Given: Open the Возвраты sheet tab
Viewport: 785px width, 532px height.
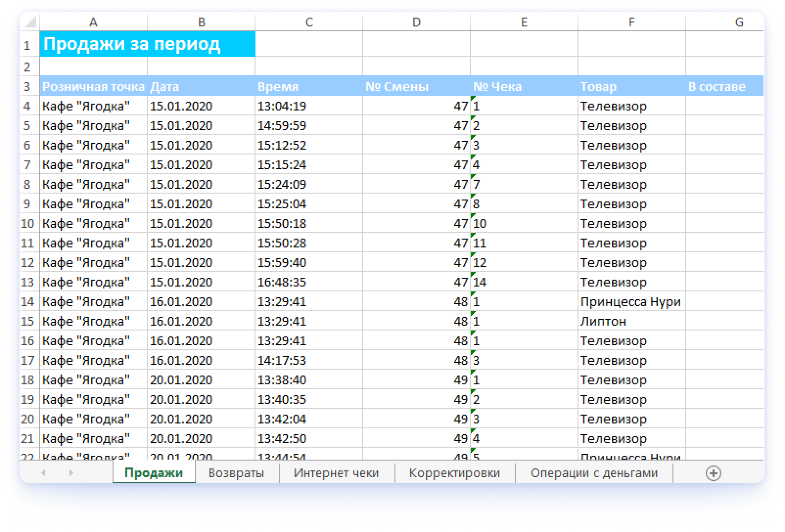Looking at the screenshot, I should click(x=236, y=473).
